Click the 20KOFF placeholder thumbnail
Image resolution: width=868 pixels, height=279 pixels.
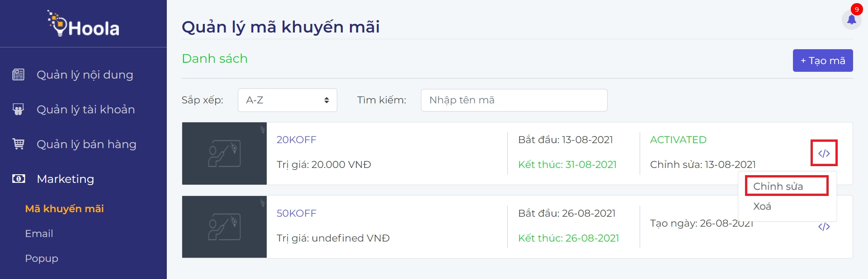(x=224, y=153)
